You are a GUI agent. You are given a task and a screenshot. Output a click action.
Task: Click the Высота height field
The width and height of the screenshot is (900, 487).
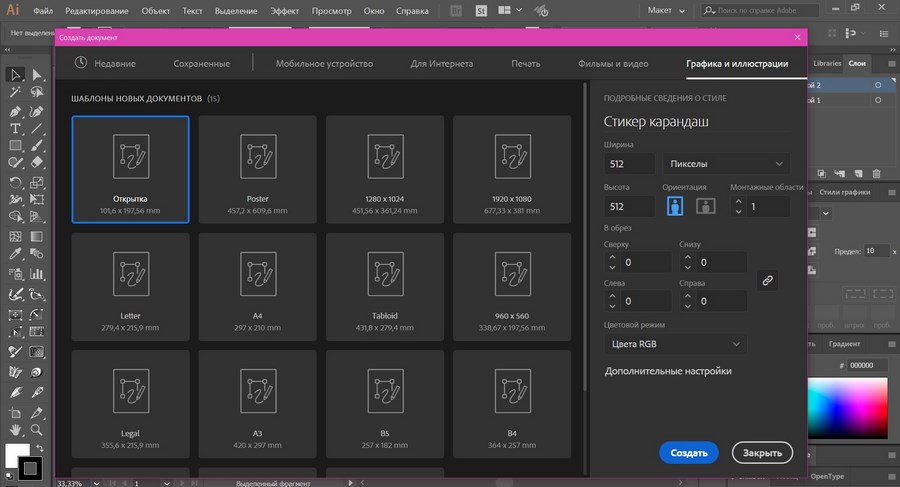click(629, 206)
